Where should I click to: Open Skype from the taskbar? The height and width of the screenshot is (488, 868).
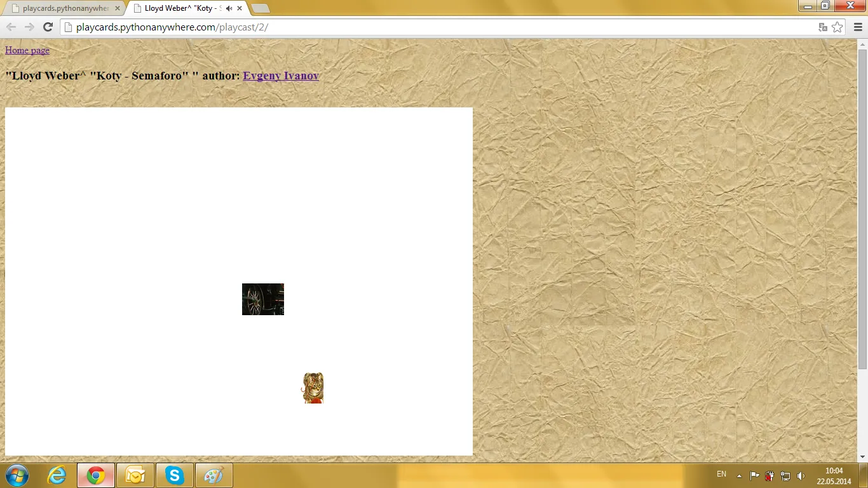174,475
